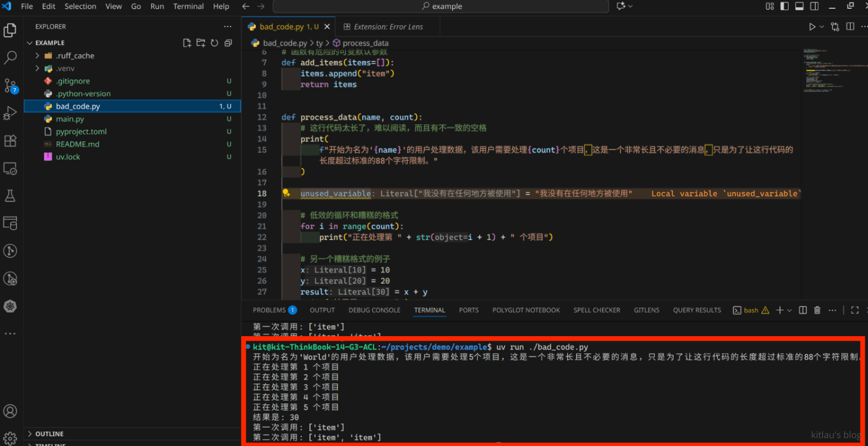Refresh the Explorer file tree
Viewport: 868px width, 446px height.
(x=214, y=43)
